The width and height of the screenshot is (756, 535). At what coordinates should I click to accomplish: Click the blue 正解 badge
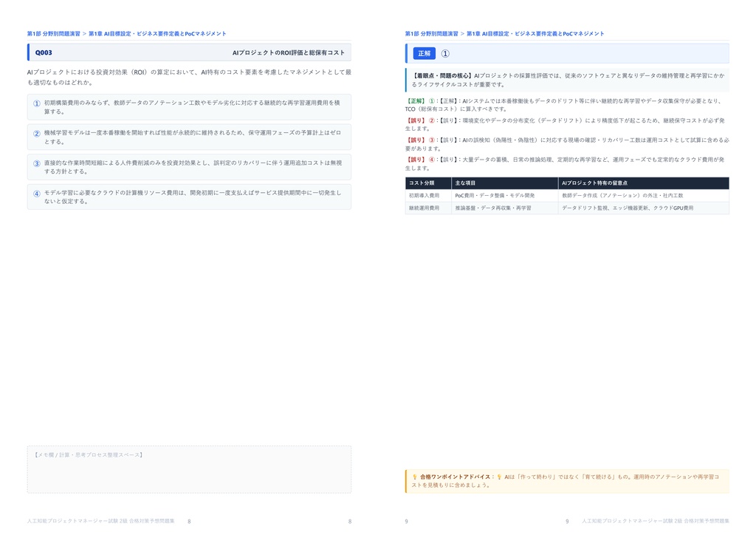[425, 53]
